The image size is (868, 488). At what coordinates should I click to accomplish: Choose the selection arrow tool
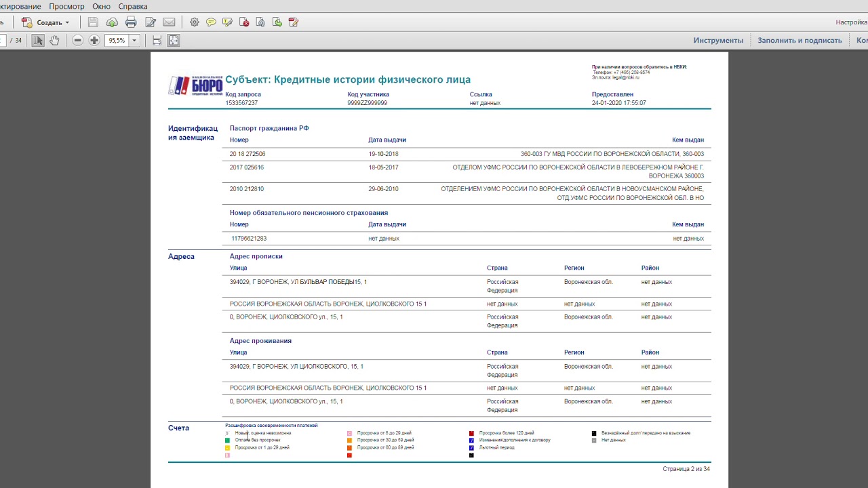[x=38, y=41]
